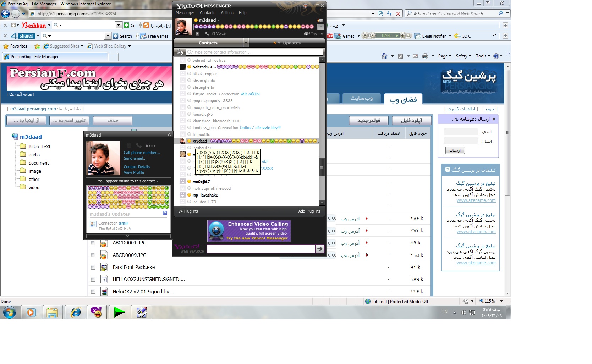Click the green Go arrow on the Beshkan toolbar
Image resolution: width=592 pixels, height=364 pixels.
coord(126,25)
